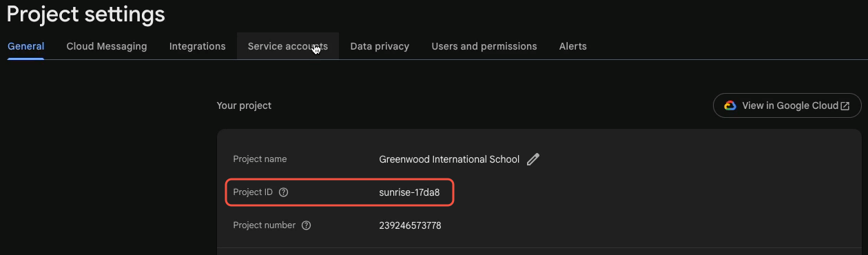Image resolution: width=868 pixels, height=255 pixels.
Task: Select the project ID value sunrise-17da8
Action: coord(409,192)
